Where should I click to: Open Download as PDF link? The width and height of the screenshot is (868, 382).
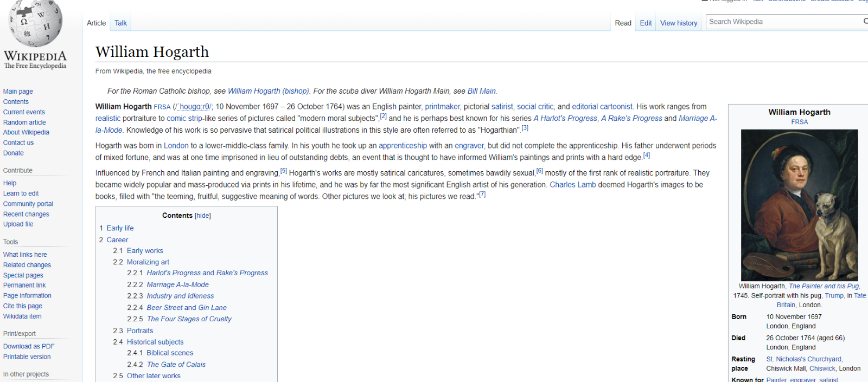point(29,346)
